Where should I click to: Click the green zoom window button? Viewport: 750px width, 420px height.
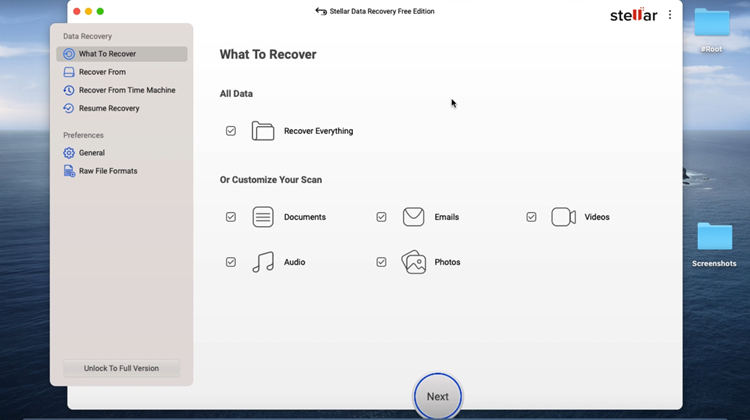coord(100,11)
